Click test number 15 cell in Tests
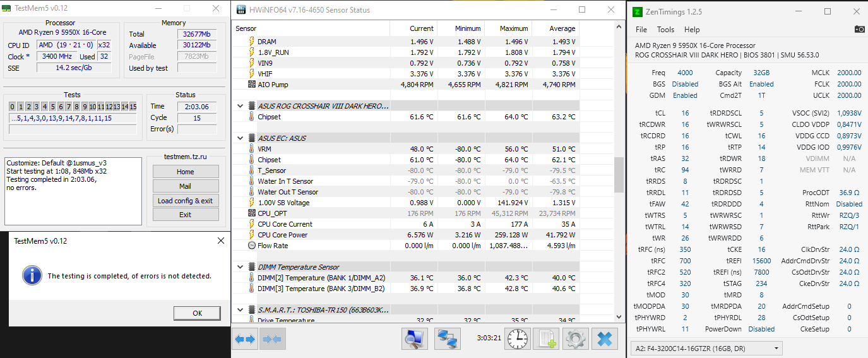Screen dimensions: 868x358 point(133,107)
